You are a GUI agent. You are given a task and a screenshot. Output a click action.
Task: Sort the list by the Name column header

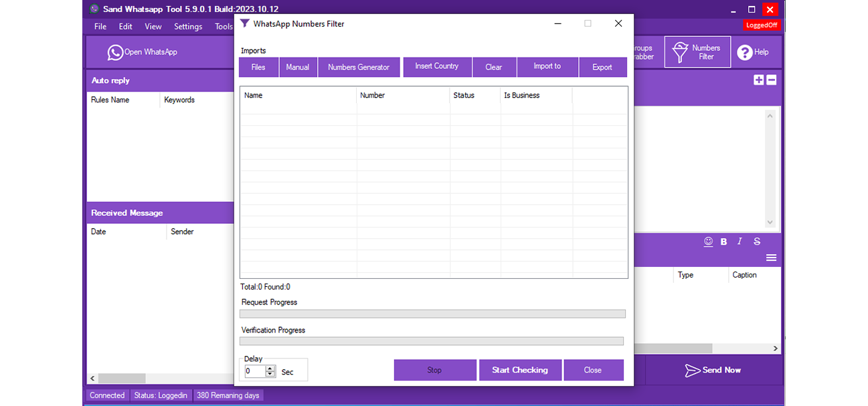pyautogui.click(x=298, y=96)
